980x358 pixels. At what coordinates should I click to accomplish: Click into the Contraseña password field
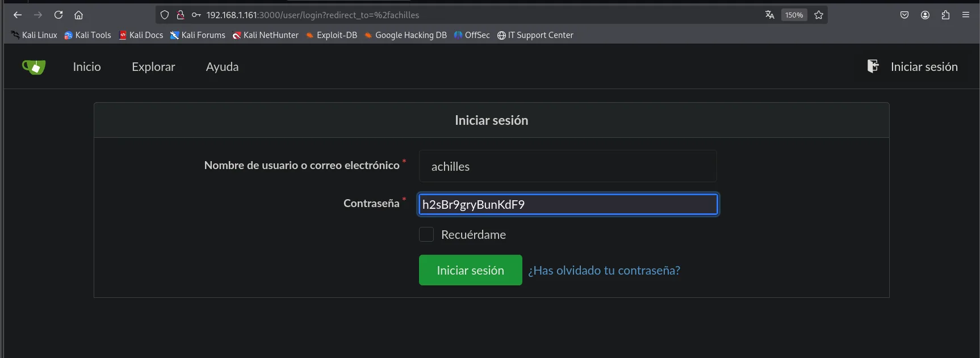pos(568,204)
